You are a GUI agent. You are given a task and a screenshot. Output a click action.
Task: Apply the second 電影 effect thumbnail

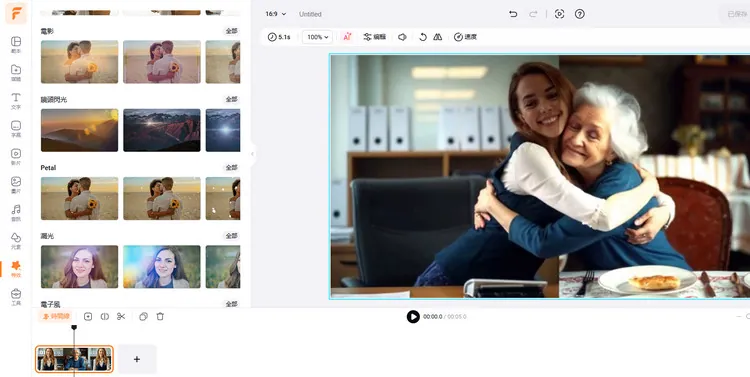coord(162,62)
